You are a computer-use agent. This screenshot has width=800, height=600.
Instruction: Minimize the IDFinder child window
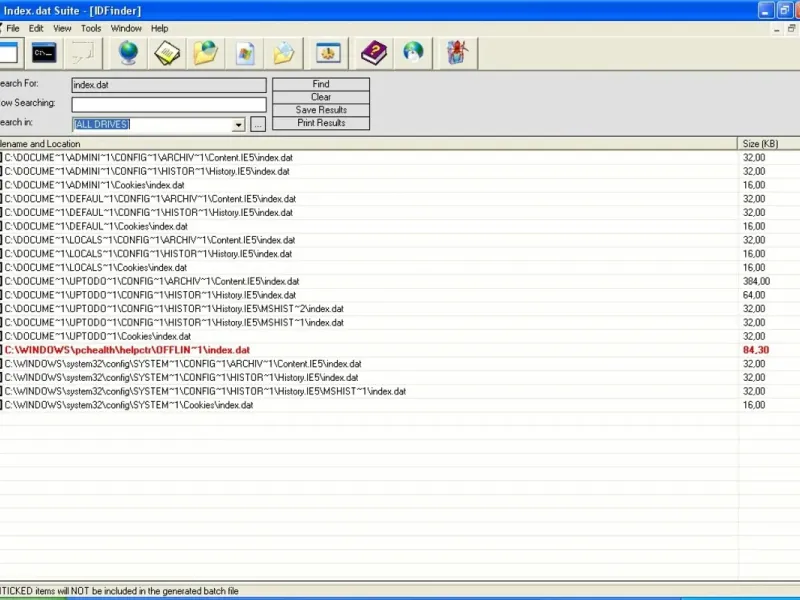coord(777,30)
